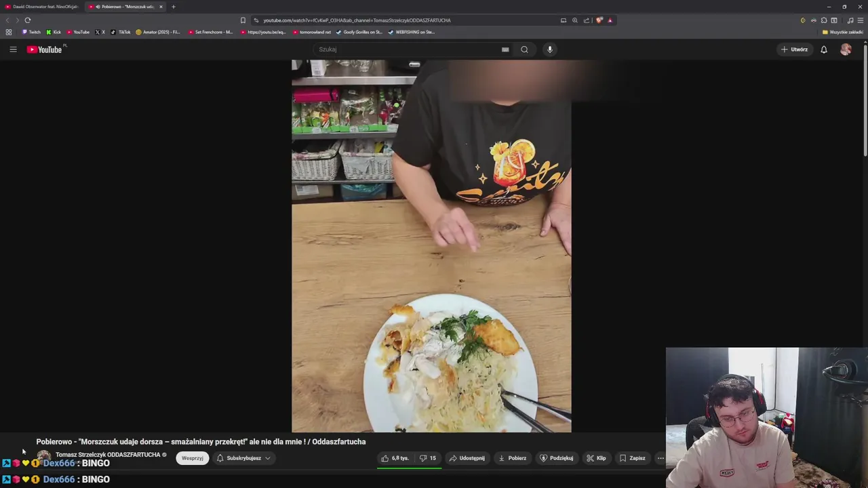Open the Twitch bookmark

coord(31,32)
